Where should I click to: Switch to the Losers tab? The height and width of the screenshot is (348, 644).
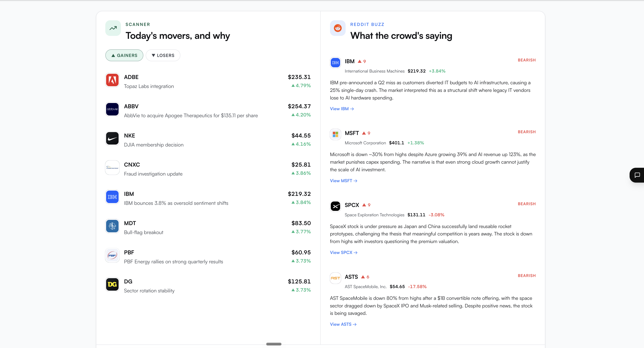(x=163, y=55)
